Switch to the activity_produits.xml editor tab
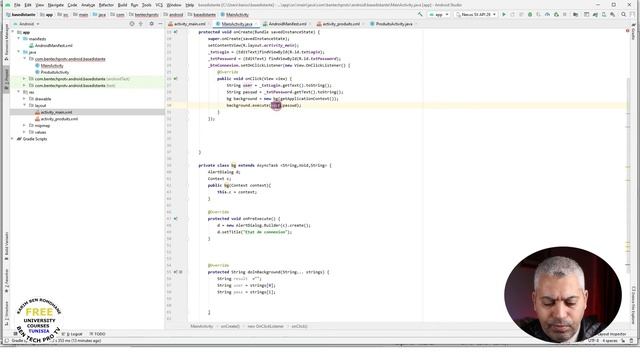The image size is (640, 360). coord(341,24)
